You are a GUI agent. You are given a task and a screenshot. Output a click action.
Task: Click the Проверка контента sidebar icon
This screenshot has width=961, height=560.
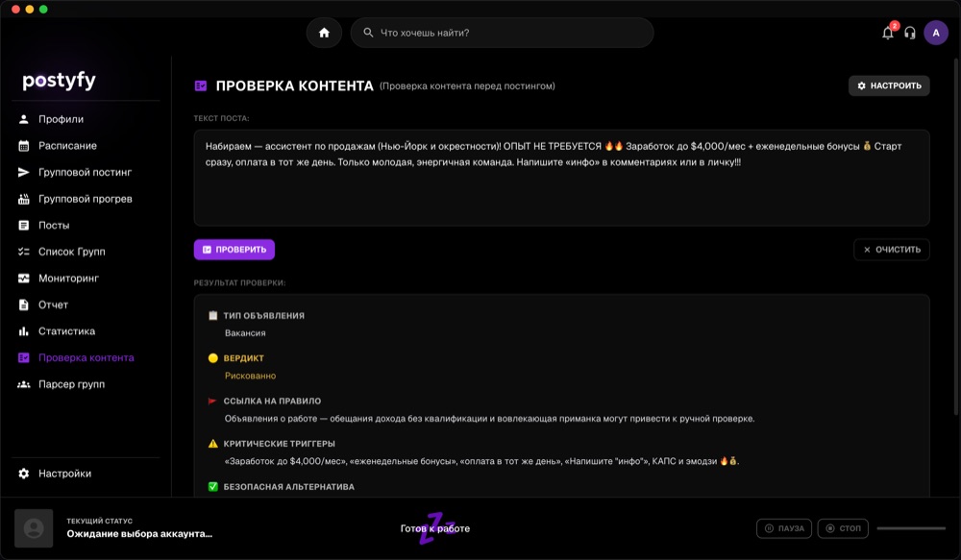(x=24, y=358)
